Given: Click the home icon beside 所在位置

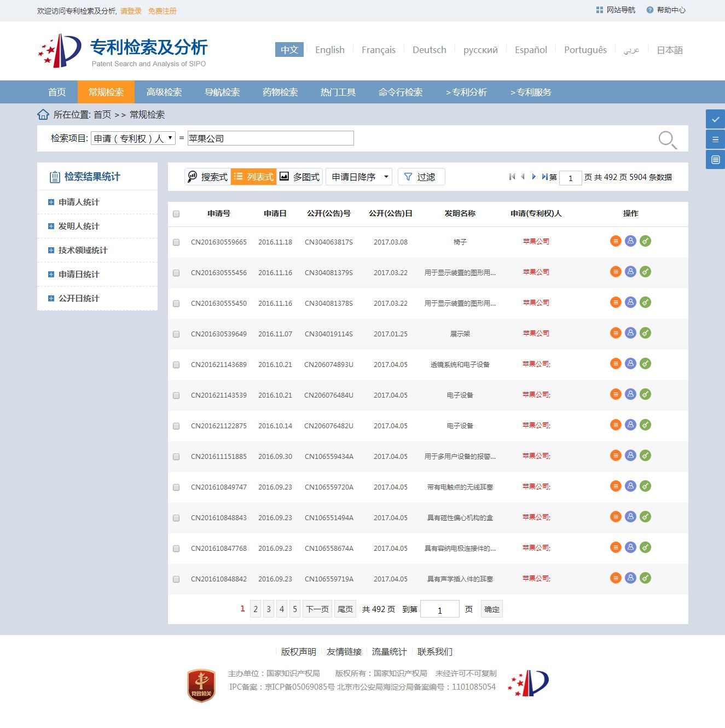Looking at the screenshot, I should tap(43, 114).
